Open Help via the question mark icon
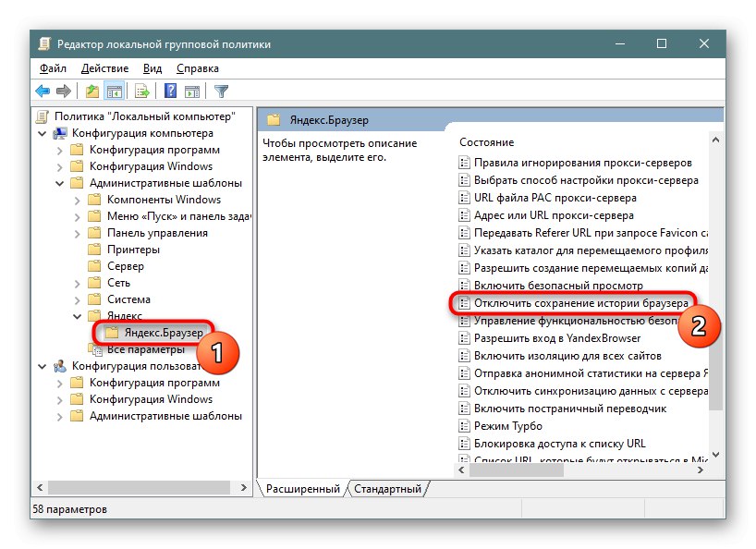 point(170,91)
